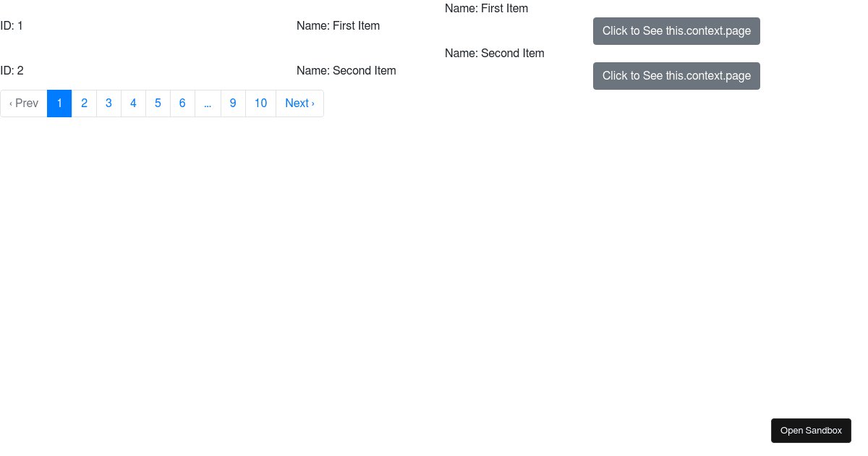Click Prev to go back a page

click(x=23, y=103)
